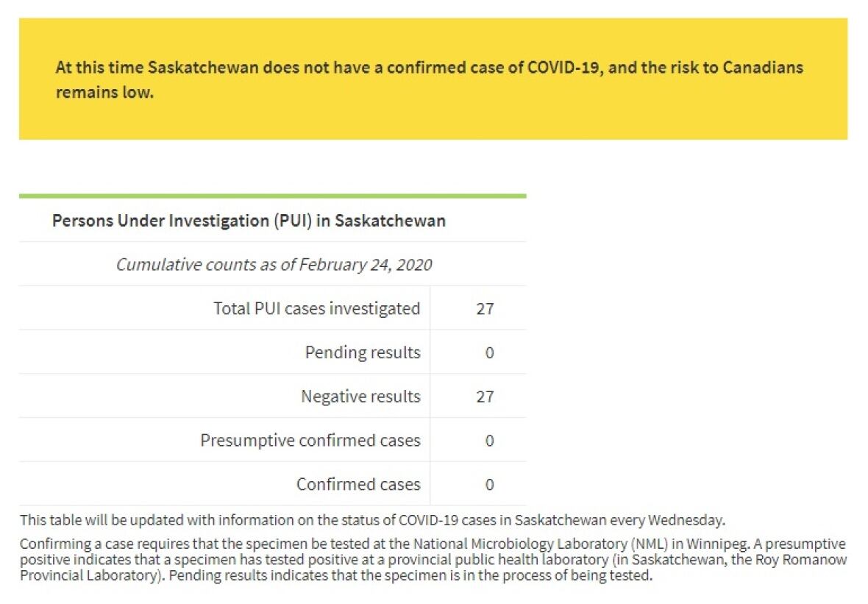
Task: Click the 0 value next to Pending results
Action: (489, 352)
